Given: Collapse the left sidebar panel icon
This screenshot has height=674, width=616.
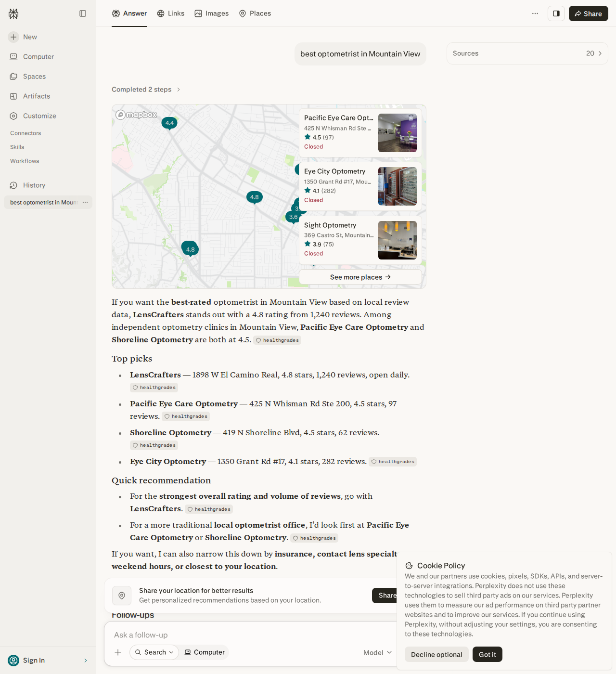Looking at the screenshot, I should tap(83, 13).
